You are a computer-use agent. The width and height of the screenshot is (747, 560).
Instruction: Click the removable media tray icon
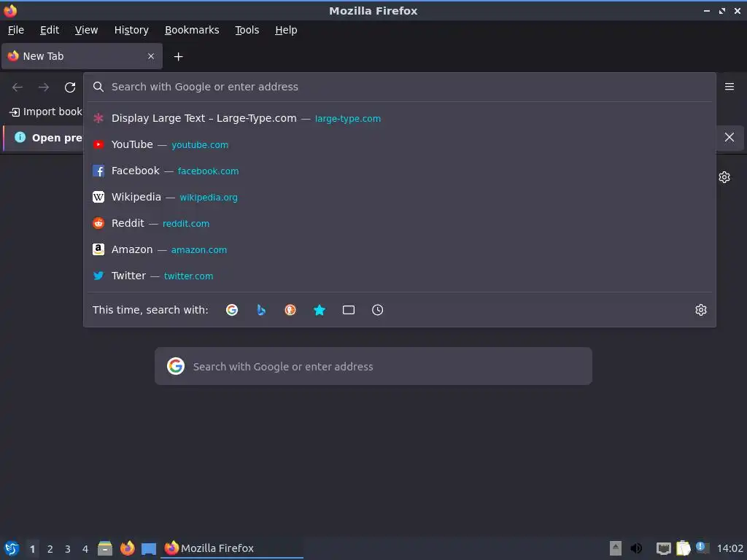(x=616, y=548)
